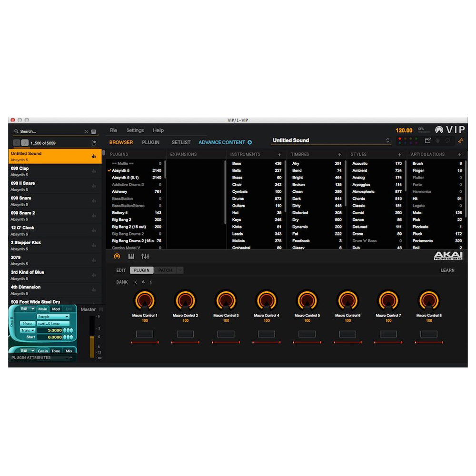
Task: Toggle the button under Macro Control 3
Action: 226,334
